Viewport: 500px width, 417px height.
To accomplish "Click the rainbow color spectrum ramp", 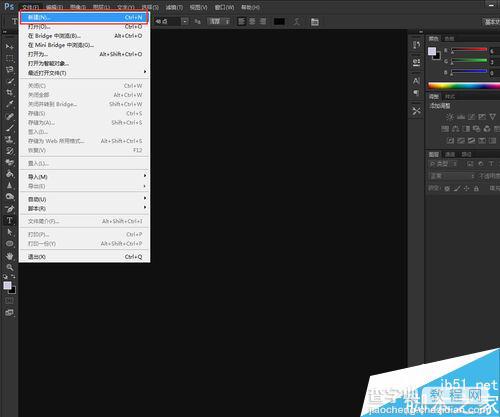I will 463,86.
